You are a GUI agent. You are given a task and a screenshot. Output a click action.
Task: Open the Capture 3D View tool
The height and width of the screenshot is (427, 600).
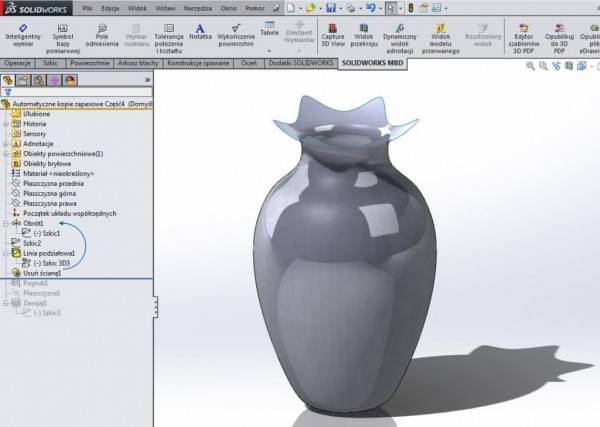pos(333,34)
